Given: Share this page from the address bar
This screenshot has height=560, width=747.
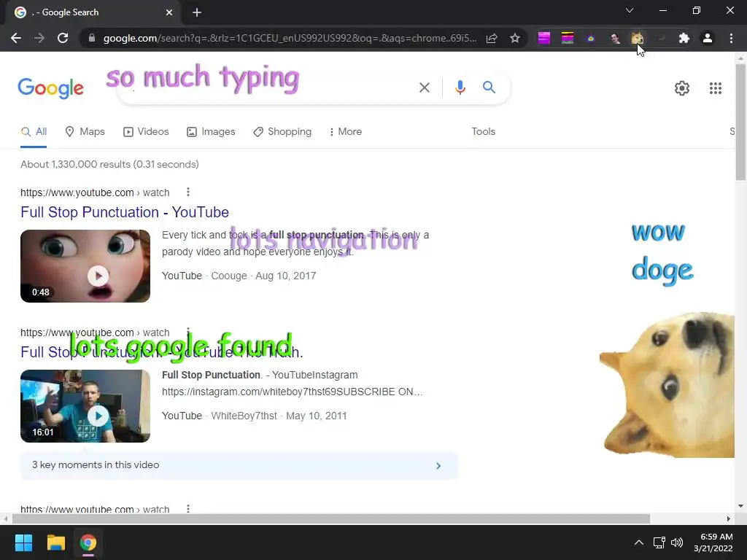Looking at the screenshot, I should (492, 38).
